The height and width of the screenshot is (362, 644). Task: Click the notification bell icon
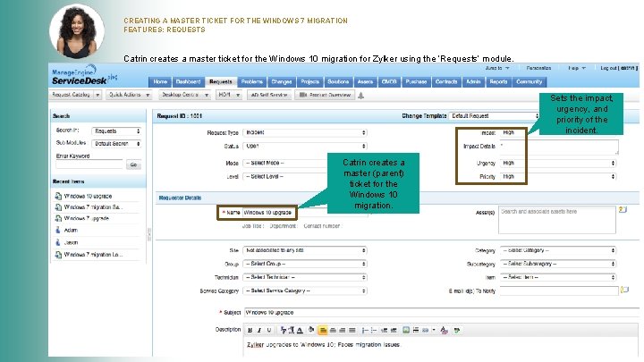click(x=361, y=96)
